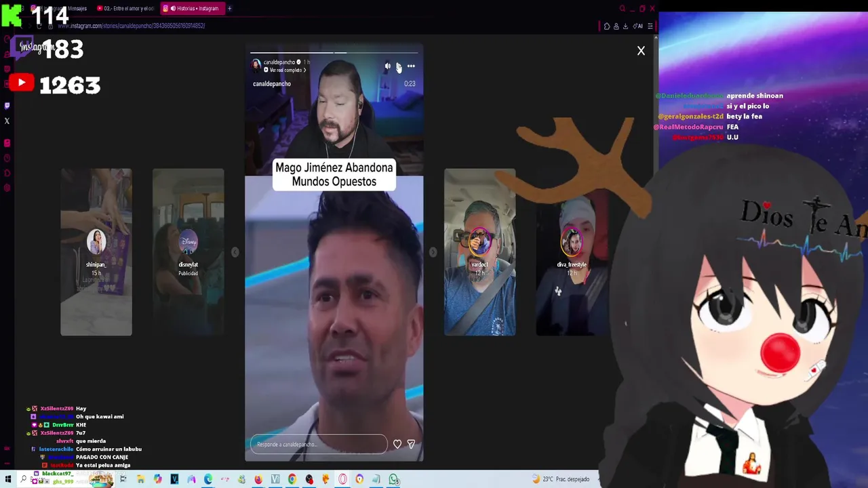This screenshot has width=868, height=488.
Task: Open the X icon in the browser sidebar
Action: click(7, 121)
